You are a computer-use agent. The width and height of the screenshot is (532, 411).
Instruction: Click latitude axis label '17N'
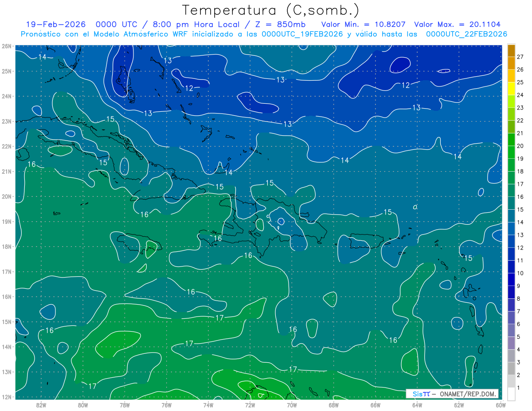click(x=7, y=271)
